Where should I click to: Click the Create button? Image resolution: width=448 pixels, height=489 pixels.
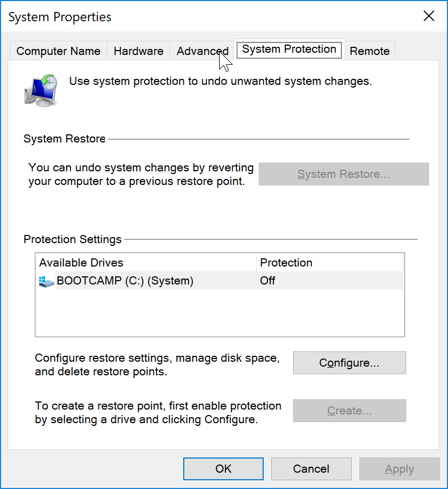(349, 411)
